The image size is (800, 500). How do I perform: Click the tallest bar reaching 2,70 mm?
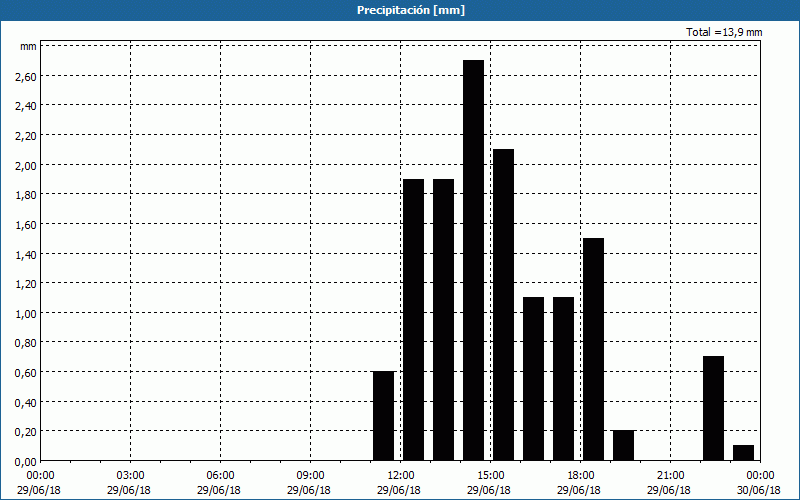473,260
